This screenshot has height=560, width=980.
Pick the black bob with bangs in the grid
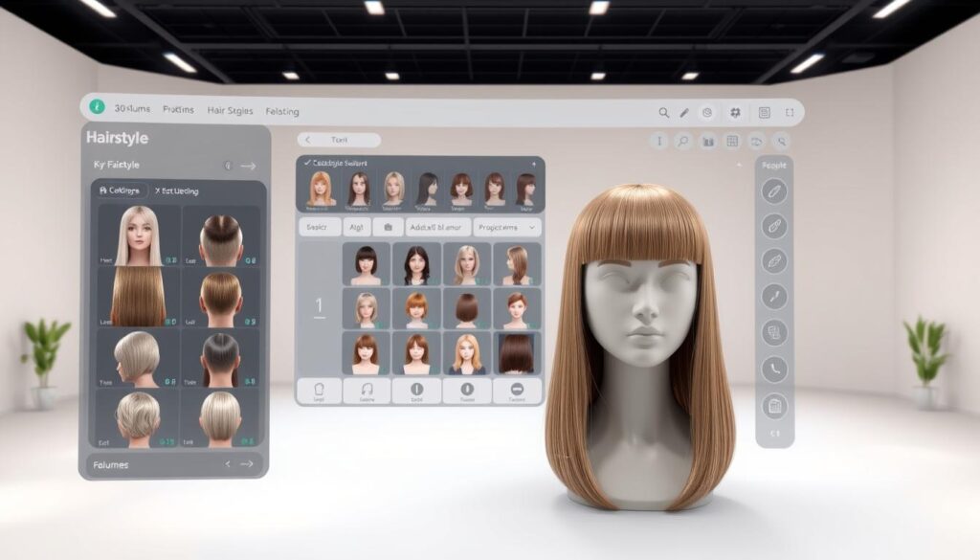(x=367, y=264)
